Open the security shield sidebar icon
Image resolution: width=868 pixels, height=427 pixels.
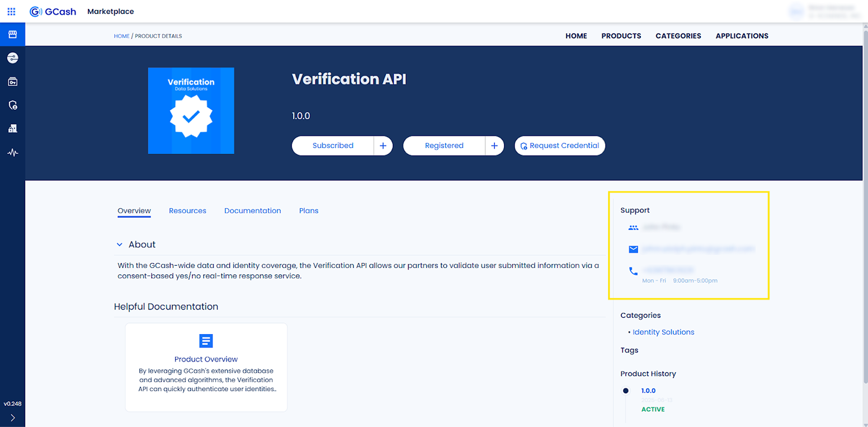tap(12, 105)
